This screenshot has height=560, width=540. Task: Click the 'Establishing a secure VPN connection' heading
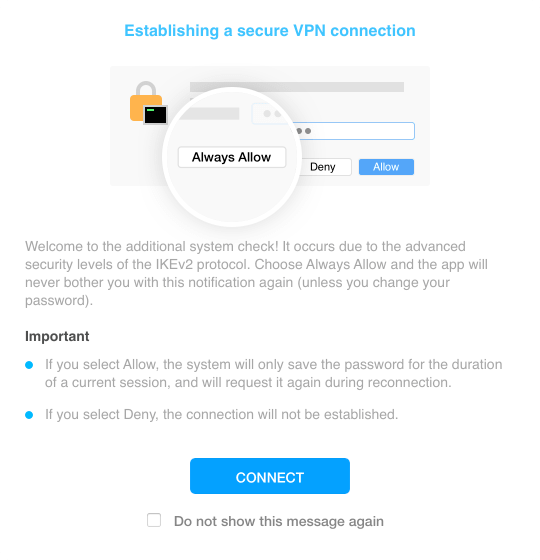[x=270, y=31]
